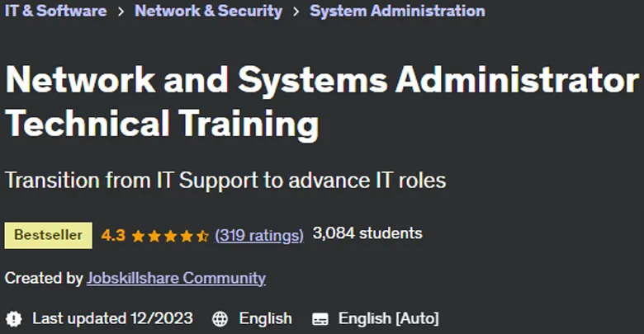Click the closed captions icon
The height and width of the screenshot is (334, 644).
click(x=320, y=319)
